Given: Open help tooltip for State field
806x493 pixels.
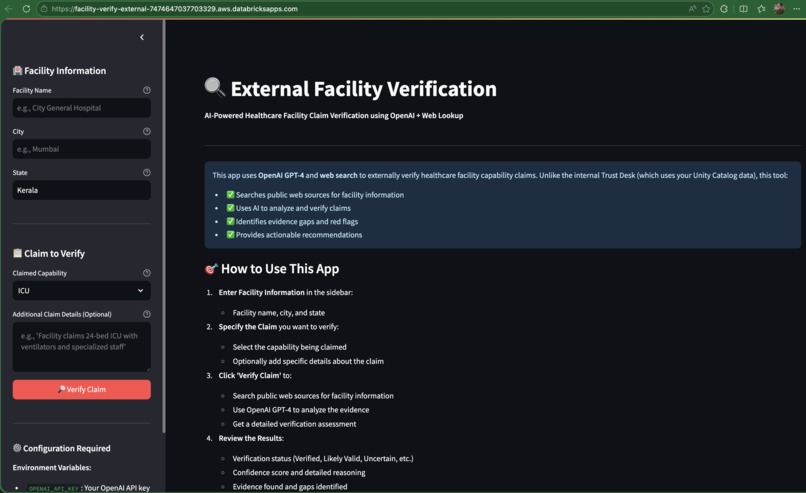Looking at the screenshot, I should coord(146,172).
